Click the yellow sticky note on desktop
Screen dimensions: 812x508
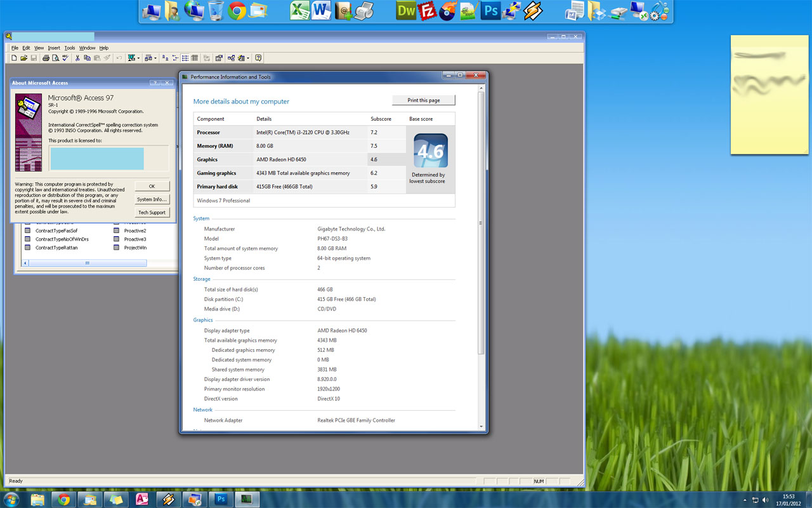pos(769,95)
